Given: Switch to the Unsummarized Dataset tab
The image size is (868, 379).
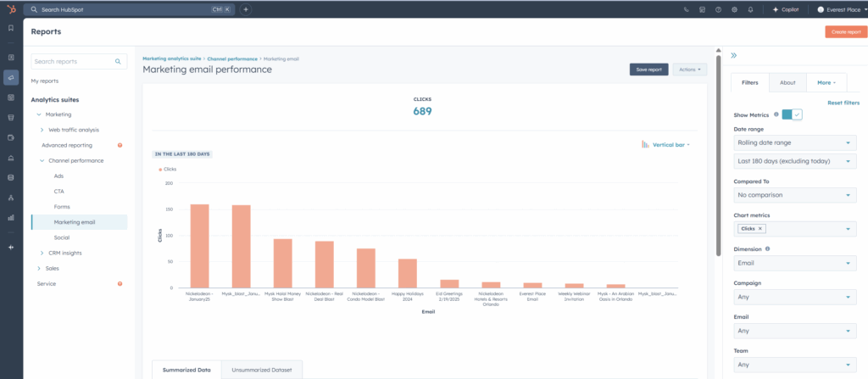Looking at the screenshot, I should [x=261, y=370].
